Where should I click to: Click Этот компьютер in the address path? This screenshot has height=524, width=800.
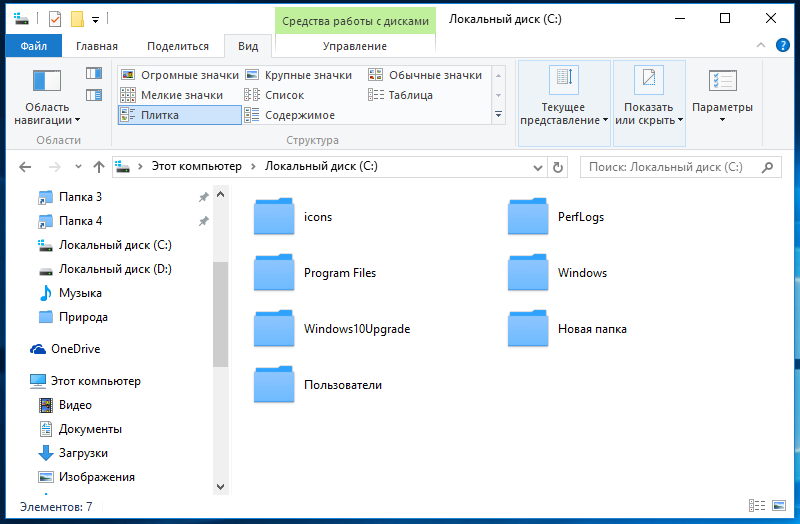point(196,166)
